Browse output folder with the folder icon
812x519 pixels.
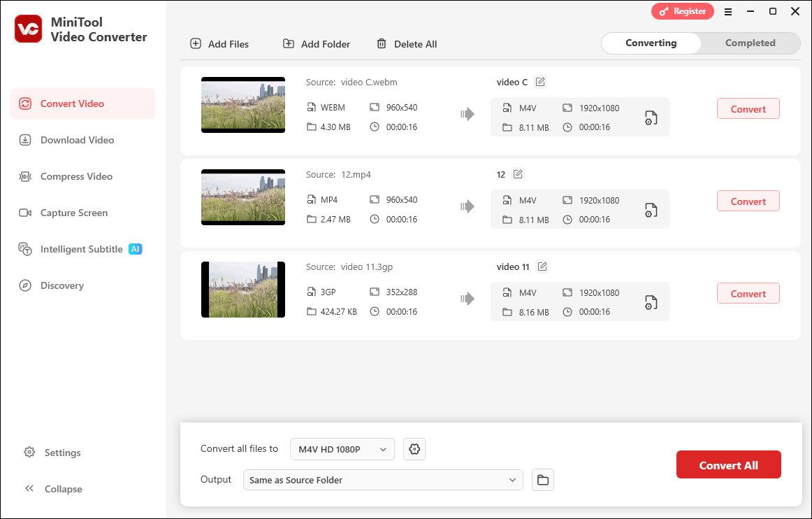click(543, 480)
